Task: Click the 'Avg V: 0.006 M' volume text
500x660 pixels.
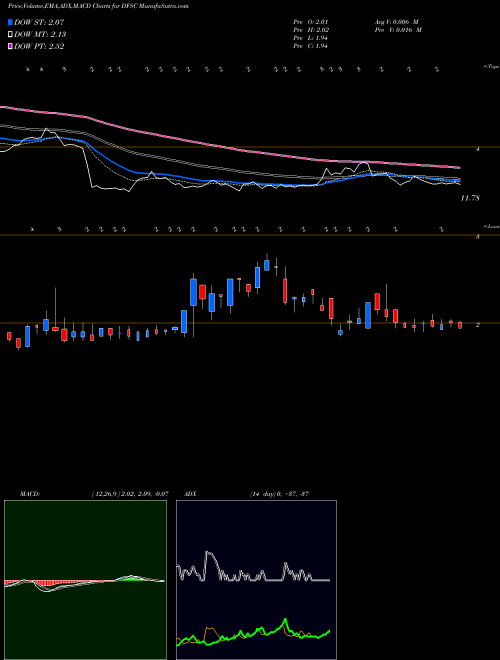Action: [x=396, y=22]
